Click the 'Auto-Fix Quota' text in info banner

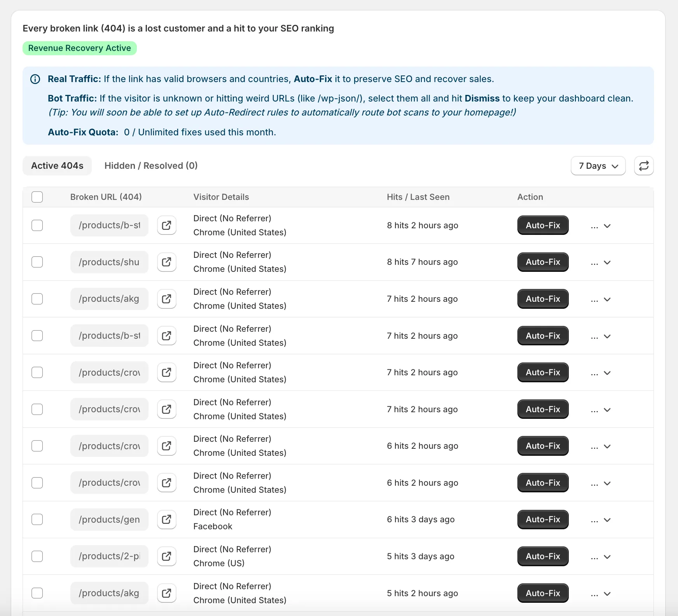click(x=83, y=132)
